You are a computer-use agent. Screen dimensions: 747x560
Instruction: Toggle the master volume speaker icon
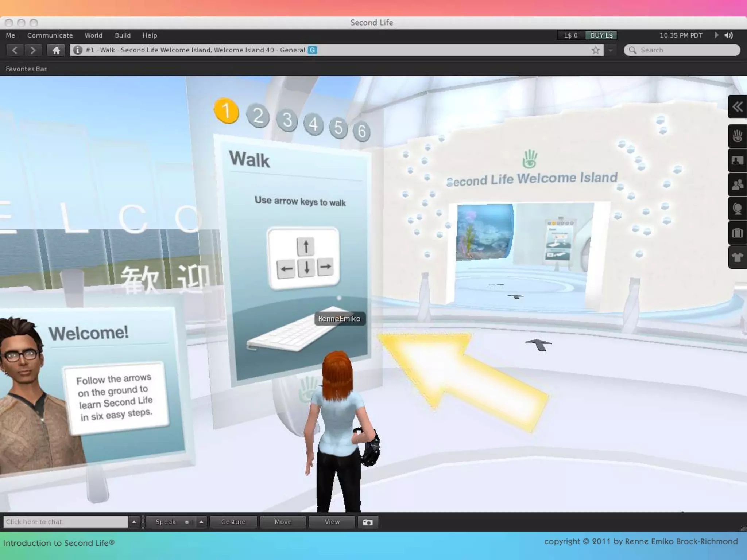point(729,35)
